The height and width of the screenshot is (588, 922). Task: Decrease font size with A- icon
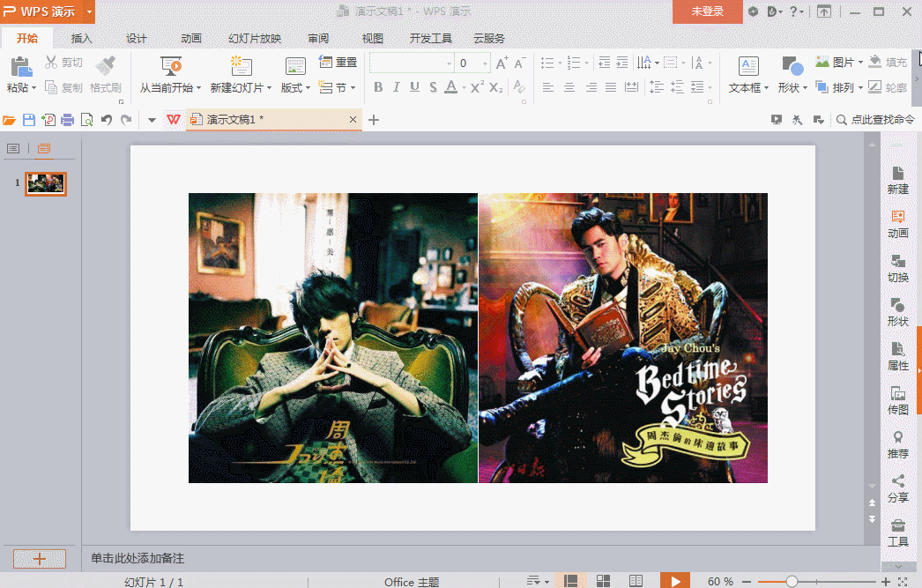pos(520,63)
